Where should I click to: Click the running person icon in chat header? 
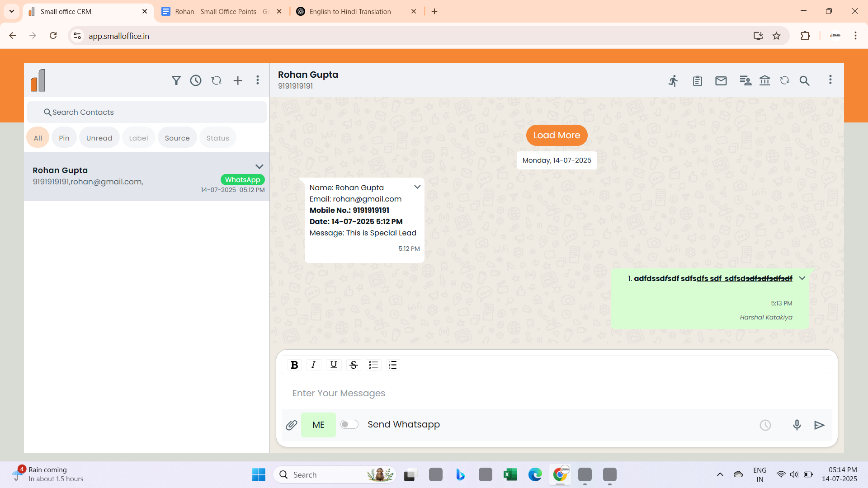[x=674, y=81]
